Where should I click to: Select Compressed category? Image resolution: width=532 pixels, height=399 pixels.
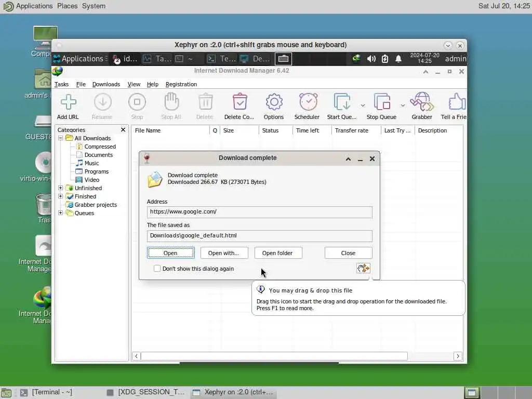pos(100,146)
